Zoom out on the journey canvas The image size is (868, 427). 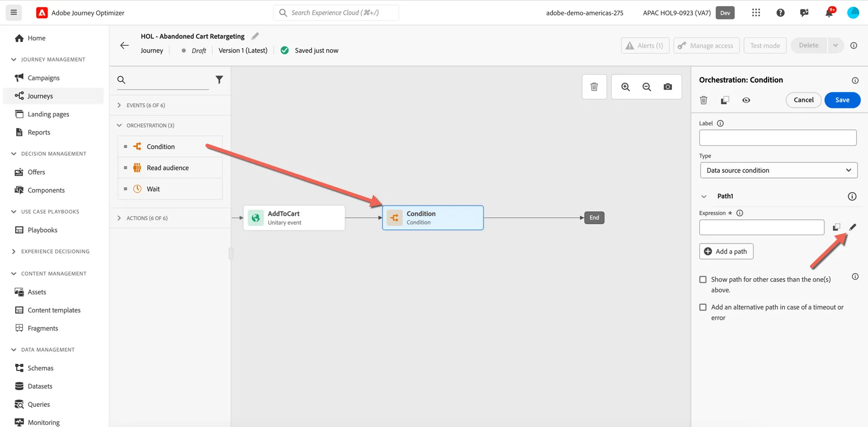pyautogui.click(x=646, y=87)
